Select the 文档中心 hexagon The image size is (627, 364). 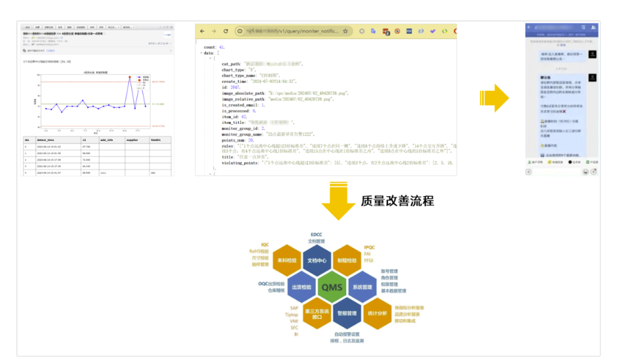click(317, 260)
